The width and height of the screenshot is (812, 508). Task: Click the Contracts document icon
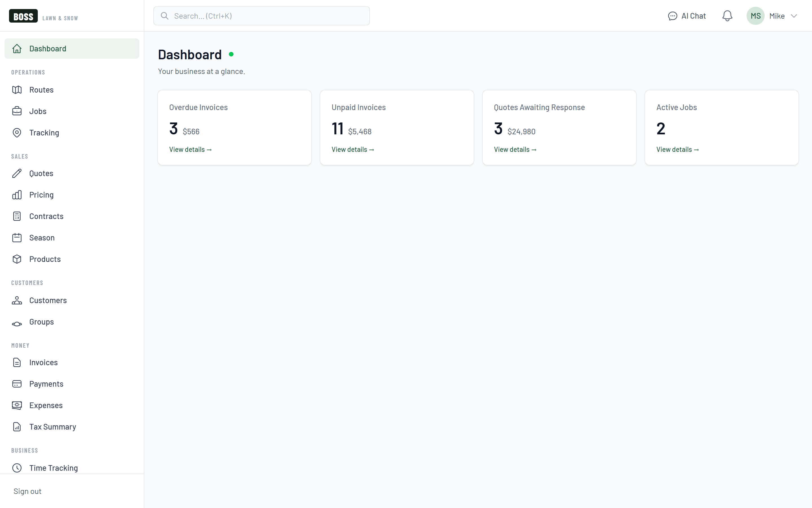click(x=17, y=216)
